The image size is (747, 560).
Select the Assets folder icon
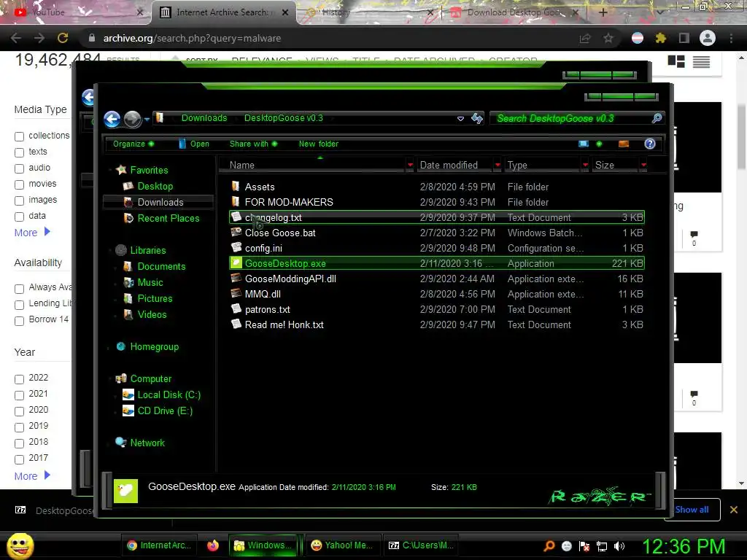236,186
